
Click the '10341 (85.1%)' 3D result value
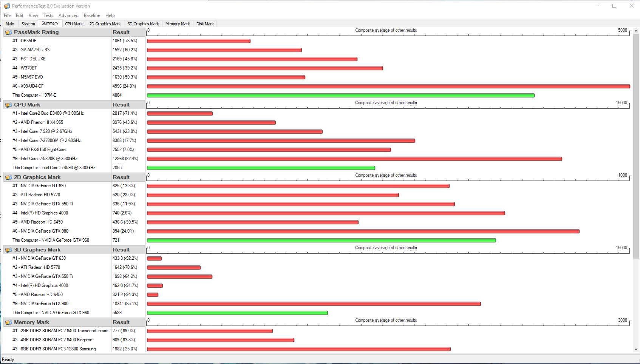point(125,304)
